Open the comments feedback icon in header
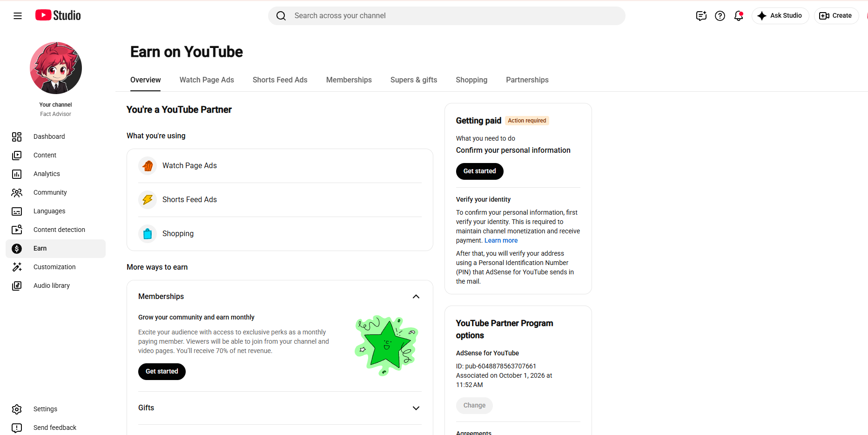Viewport: 868px width, 435px height. coord(701,16)
